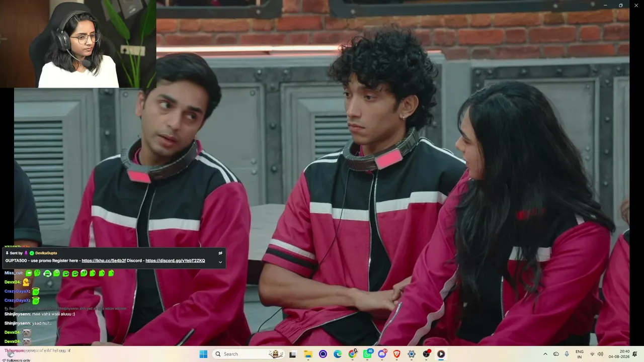Open File Explorer from the taskbar
The image size is (644, 362).
tap(308, 354)
